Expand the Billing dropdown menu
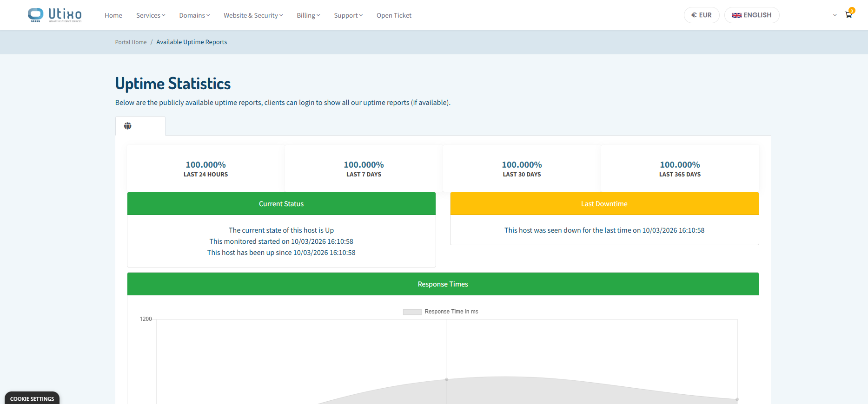This screenshot has height=404, width=868. tap(308, 15)
